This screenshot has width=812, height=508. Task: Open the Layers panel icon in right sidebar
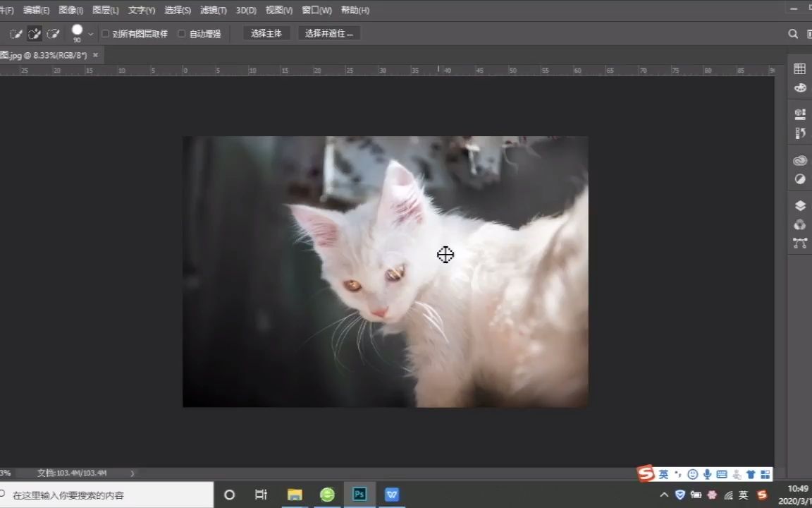click(x=799, y=205)
